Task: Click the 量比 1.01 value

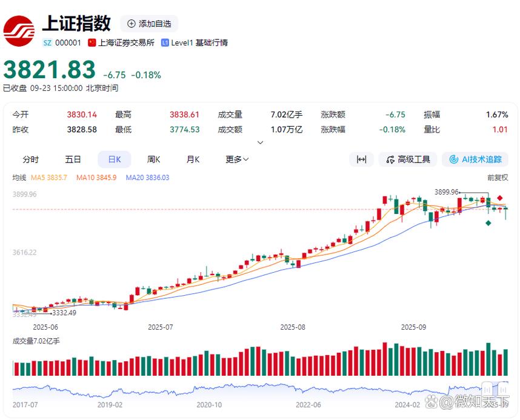Action: click(x=500, y=130)
